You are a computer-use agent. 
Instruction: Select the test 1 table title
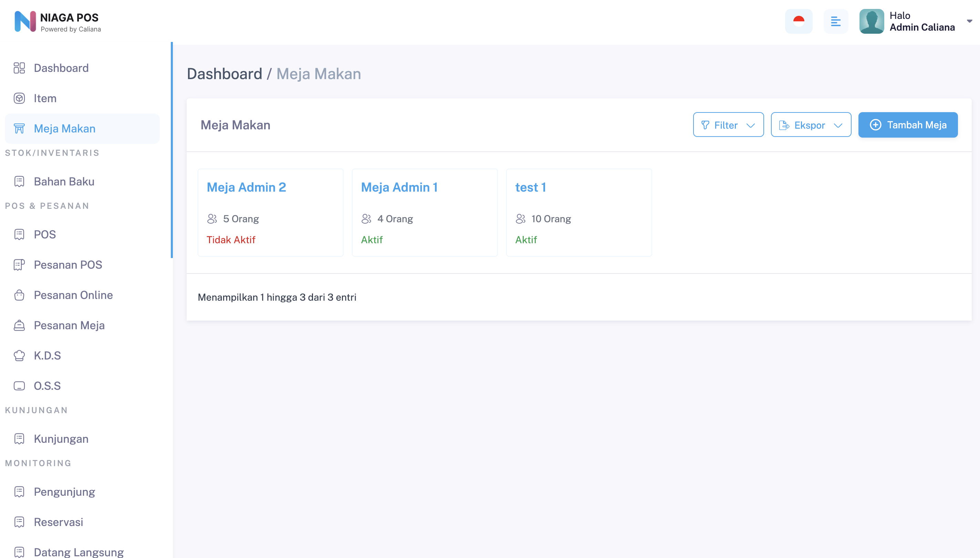(x=530, y=187)
